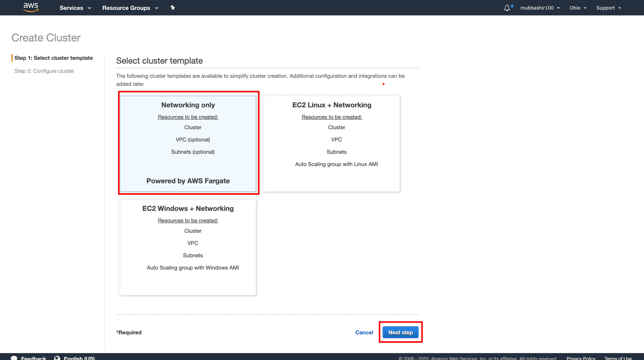Click 'Resources to be created:' in EC2 Windows card
644x360 pixels.
pyautogui.click(x=188, y=220)
